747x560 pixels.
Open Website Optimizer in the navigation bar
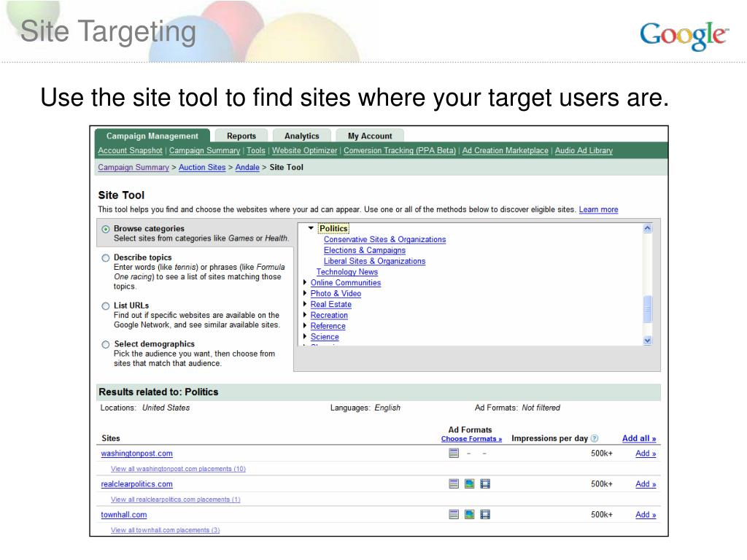pos(304,150)
